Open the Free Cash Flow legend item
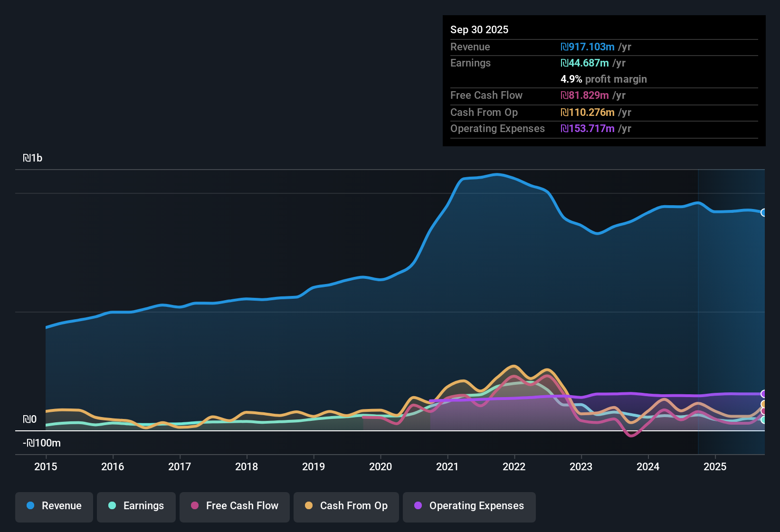Viewport: 780px width, 532px height. click(234, 506)
